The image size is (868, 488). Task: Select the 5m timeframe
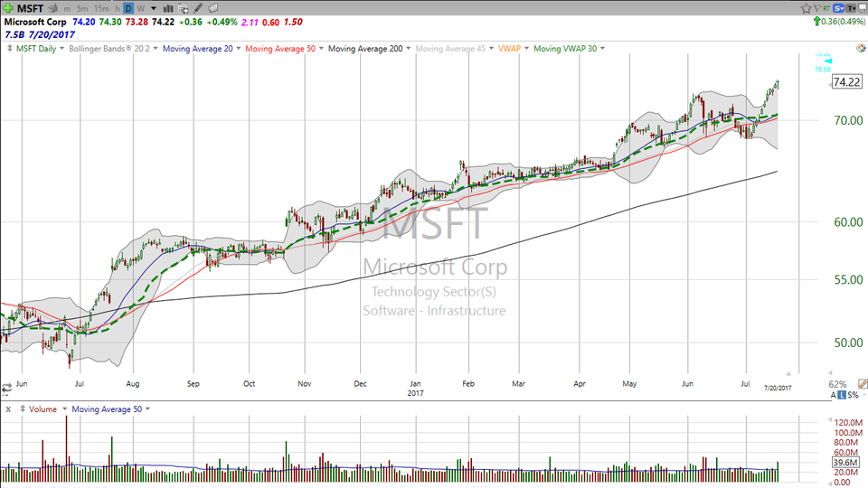pyautogui.click(x=82, y=9)
